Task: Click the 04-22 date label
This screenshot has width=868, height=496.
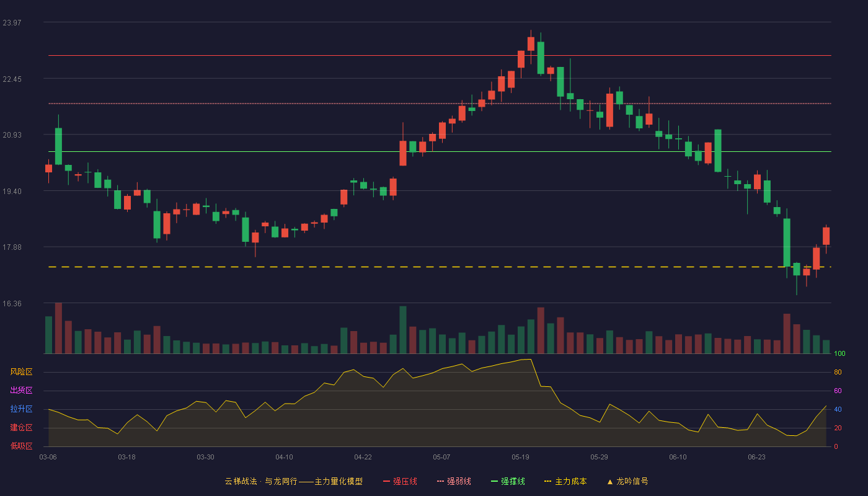Action: 363,457
